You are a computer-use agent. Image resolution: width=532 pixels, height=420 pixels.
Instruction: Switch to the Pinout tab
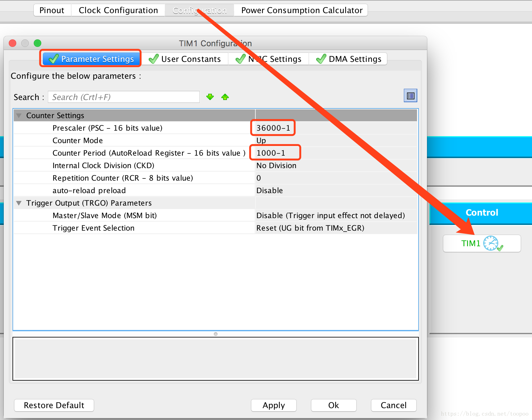click(52, 10)
